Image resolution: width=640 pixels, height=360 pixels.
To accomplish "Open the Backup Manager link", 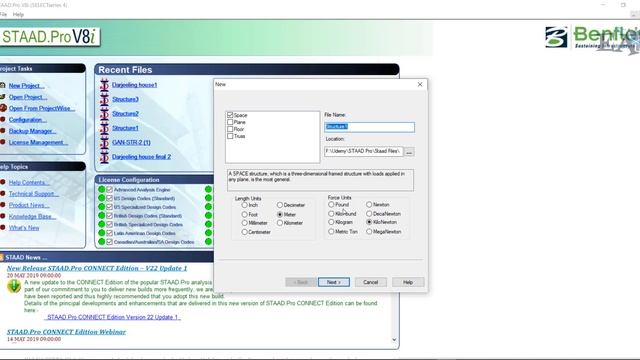I will (32, 131).
